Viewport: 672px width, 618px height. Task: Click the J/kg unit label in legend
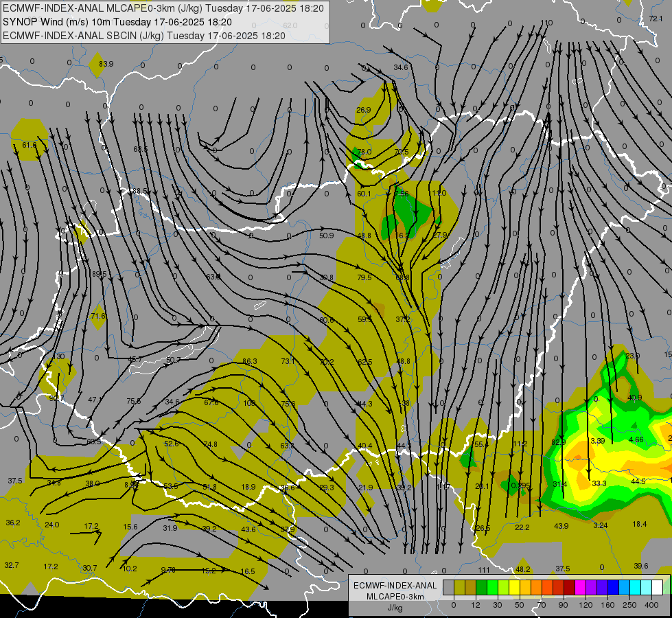395,608
